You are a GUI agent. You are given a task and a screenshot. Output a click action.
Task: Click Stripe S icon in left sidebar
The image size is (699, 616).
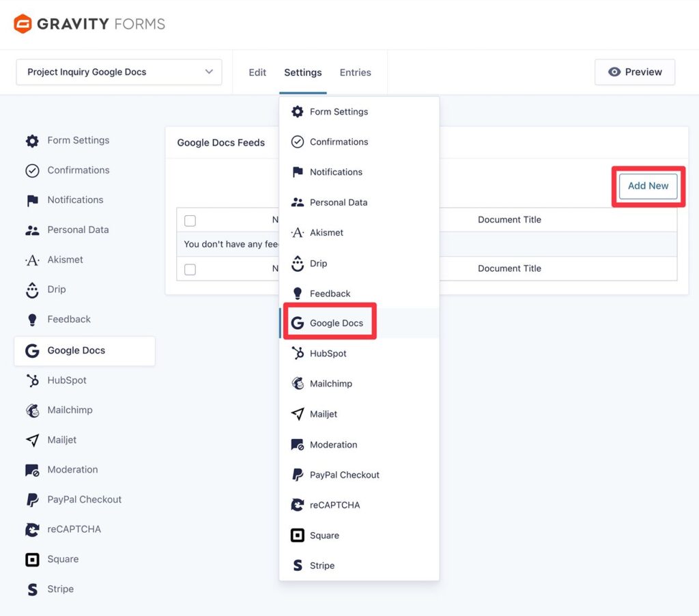click(x=32, y=589)
